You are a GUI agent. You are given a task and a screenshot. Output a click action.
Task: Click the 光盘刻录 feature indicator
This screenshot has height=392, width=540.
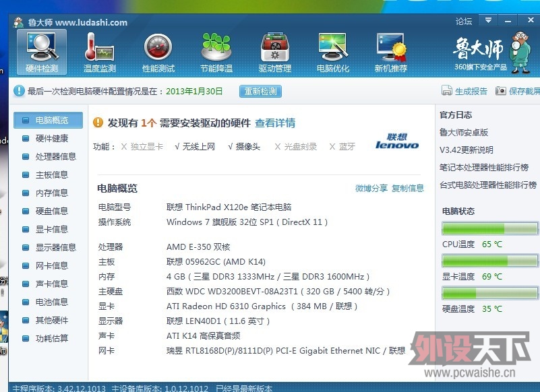[295, 147]
